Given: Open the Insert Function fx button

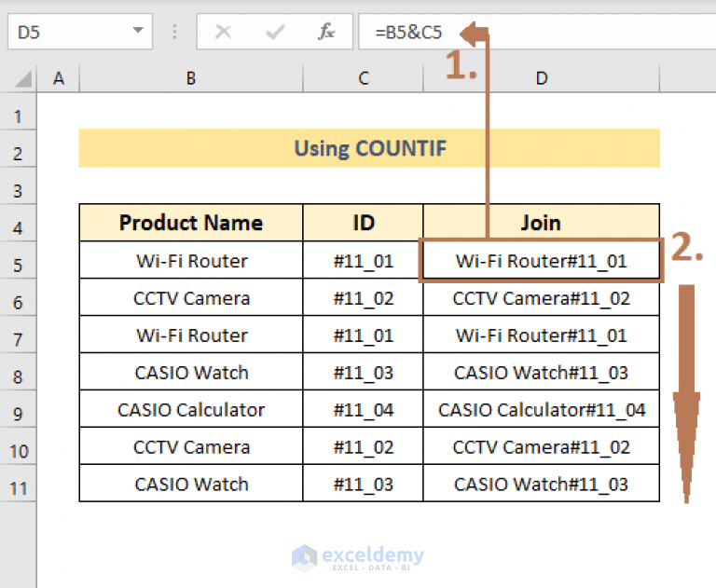Looking at the screenshot, I should pos(326,32).
